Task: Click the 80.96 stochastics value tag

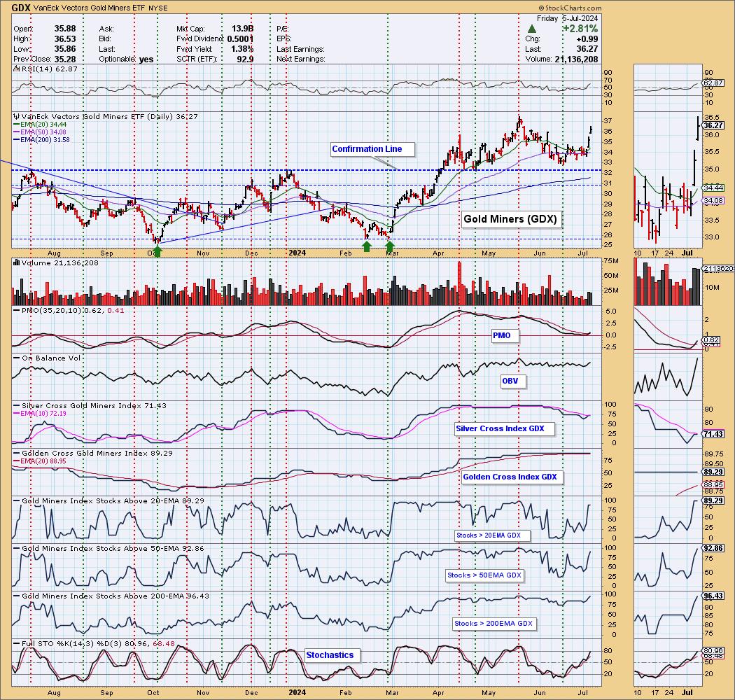Action: pos(713,651)
